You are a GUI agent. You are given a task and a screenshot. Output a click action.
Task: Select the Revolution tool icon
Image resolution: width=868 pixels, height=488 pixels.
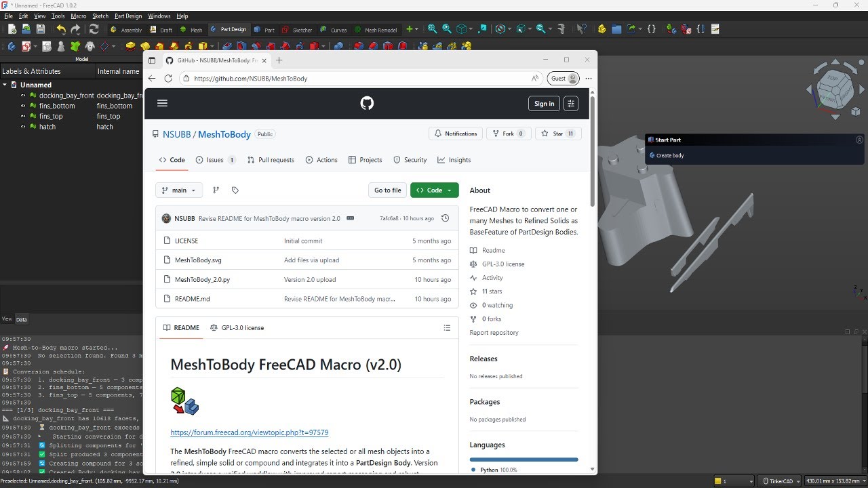[144, 46]
